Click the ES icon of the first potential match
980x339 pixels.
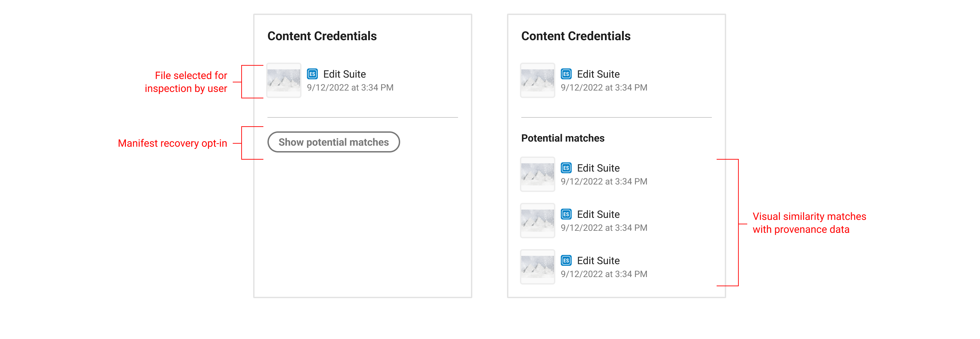[x=566, y=168]
